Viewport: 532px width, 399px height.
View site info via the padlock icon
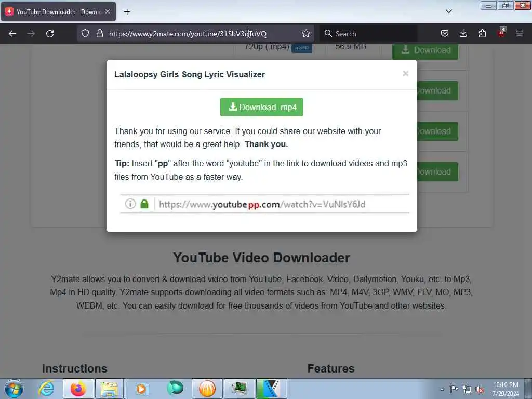click(99, 33)
